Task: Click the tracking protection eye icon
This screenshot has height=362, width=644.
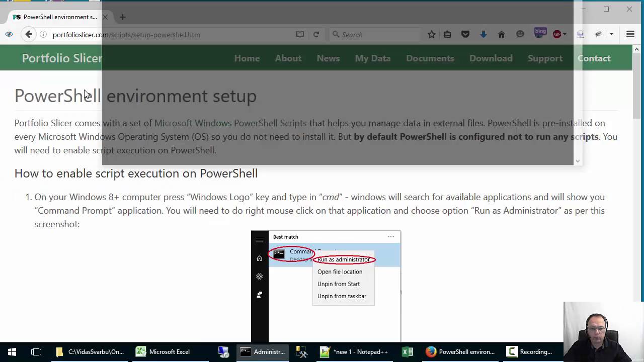Action: coord(9,34)
